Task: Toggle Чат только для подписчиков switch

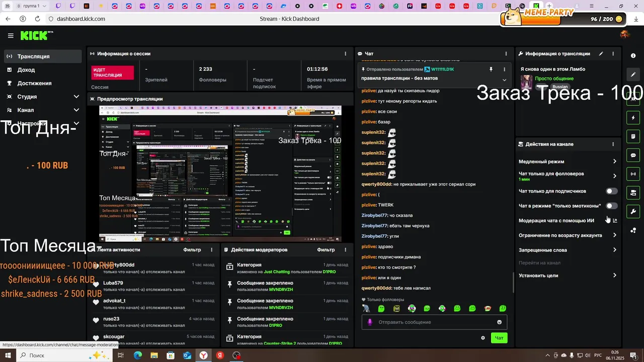Action: click(x=611, y=191)
